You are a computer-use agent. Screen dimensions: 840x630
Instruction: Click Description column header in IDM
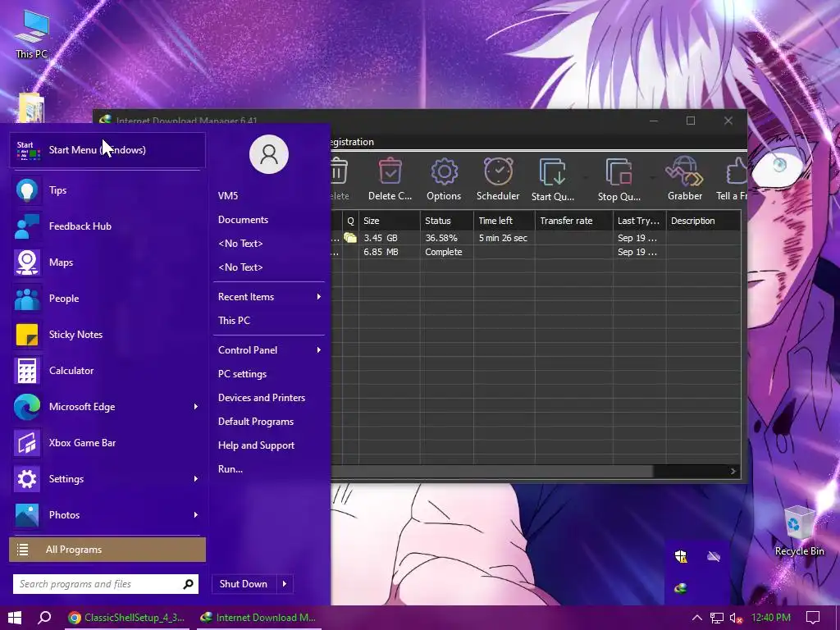click(703, 221)
